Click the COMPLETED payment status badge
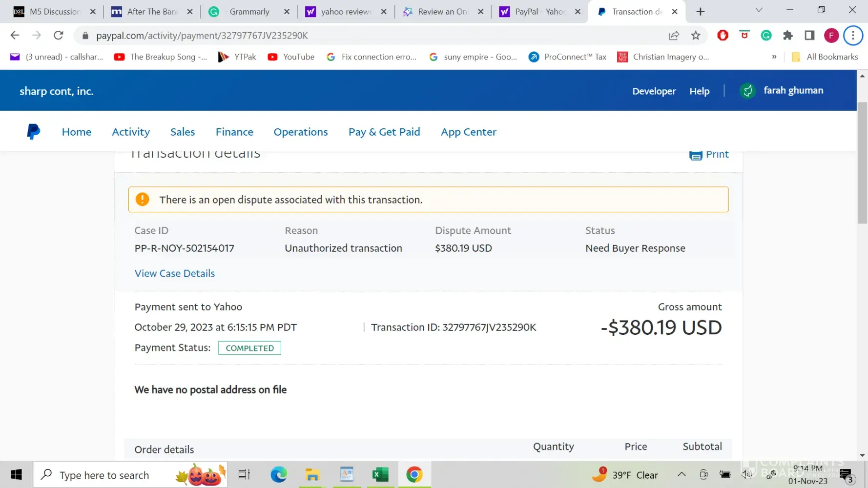This screenshot has height=488, width=868. [x=249, y=348]
